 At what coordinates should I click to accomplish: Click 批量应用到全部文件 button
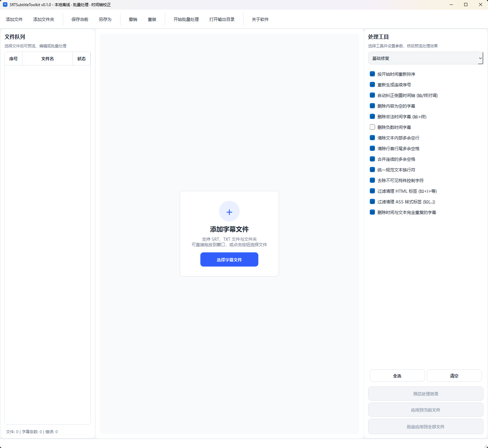(x=426, y=426)
